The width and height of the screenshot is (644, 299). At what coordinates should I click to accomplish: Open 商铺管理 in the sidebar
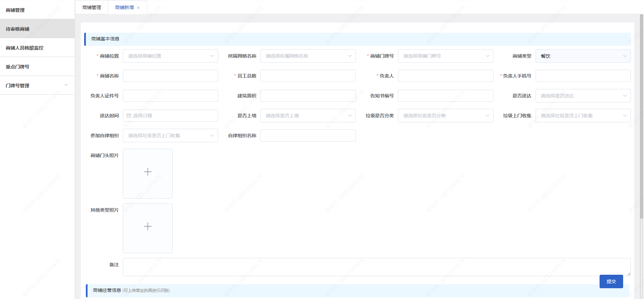click(37, 10)
